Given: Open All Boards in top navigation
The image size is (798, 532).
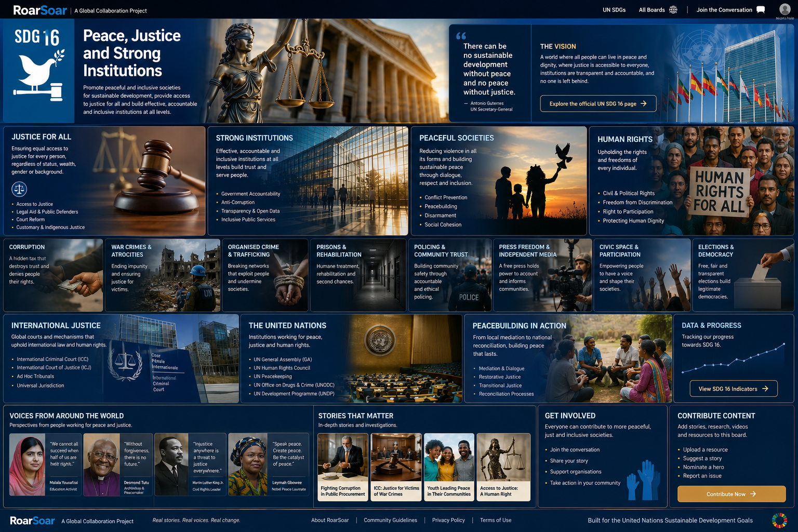Looking at the screenshot, I should (651, 10).
